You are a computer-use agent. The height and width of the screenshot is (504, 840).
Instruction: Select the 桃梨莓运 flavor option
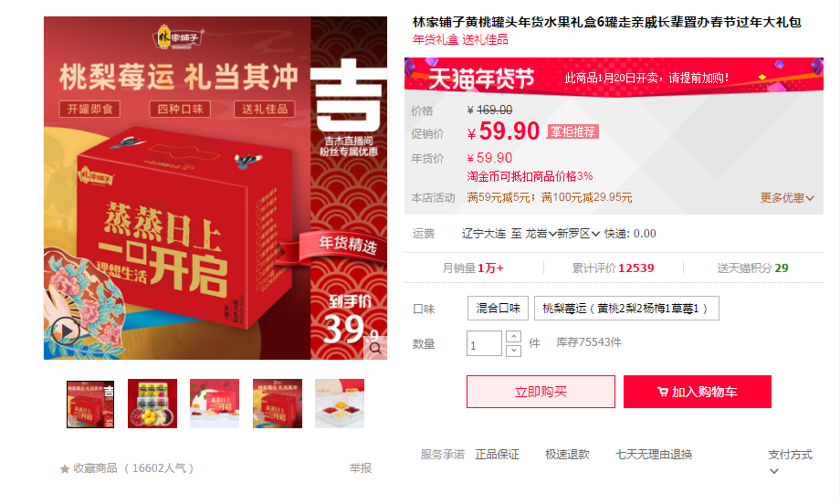click(x=626, y=308)
